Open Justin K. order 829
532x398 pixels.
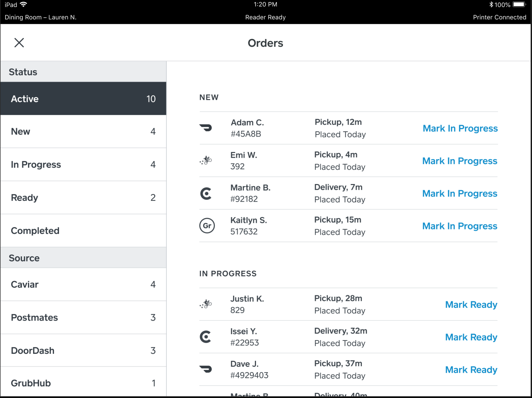pyautogui.click(x=348, y=304)
